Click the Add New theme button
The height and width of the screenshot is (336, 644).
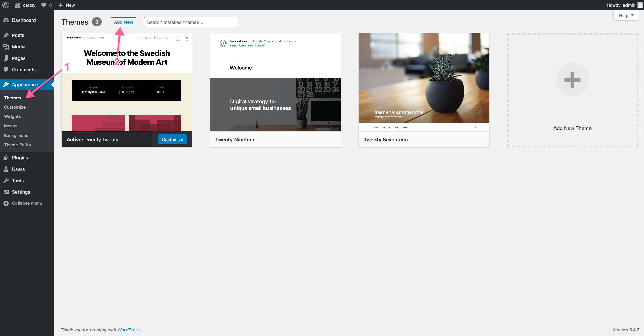tap(123, 22)
